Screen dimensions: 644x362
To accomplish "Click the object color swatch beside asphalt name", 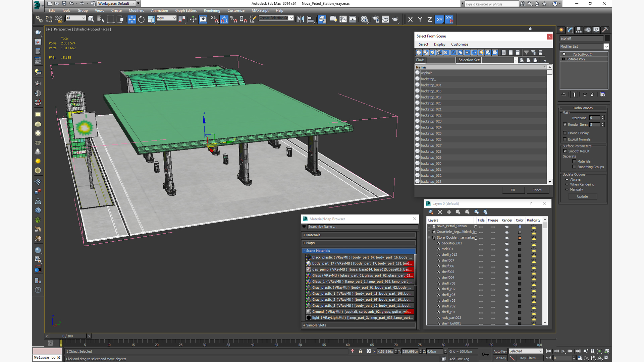I will click(607, 38).
